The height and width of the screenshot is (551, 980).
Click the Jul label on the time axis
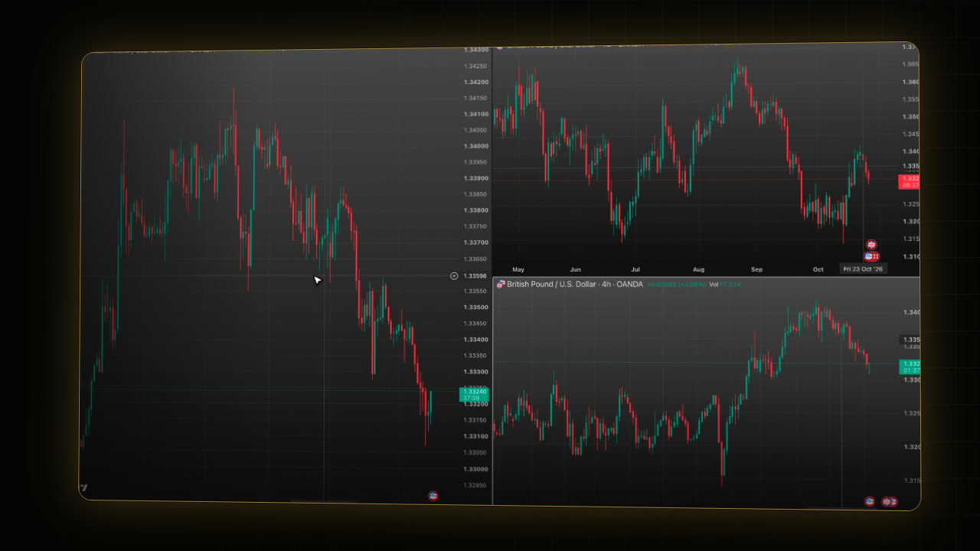click(635, 269)
